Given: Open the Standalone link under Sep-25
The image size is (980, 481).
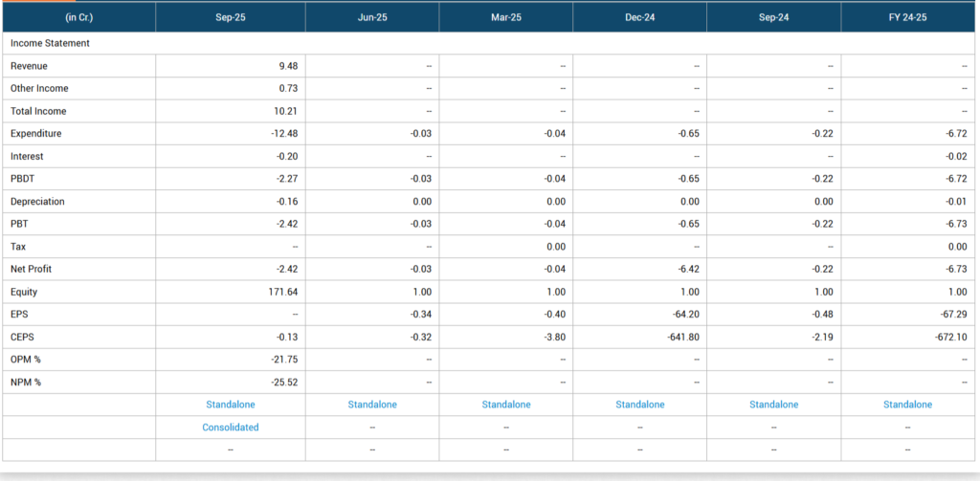Looking at the screenshot, I should pyautogui.click(x=230, y=404).
